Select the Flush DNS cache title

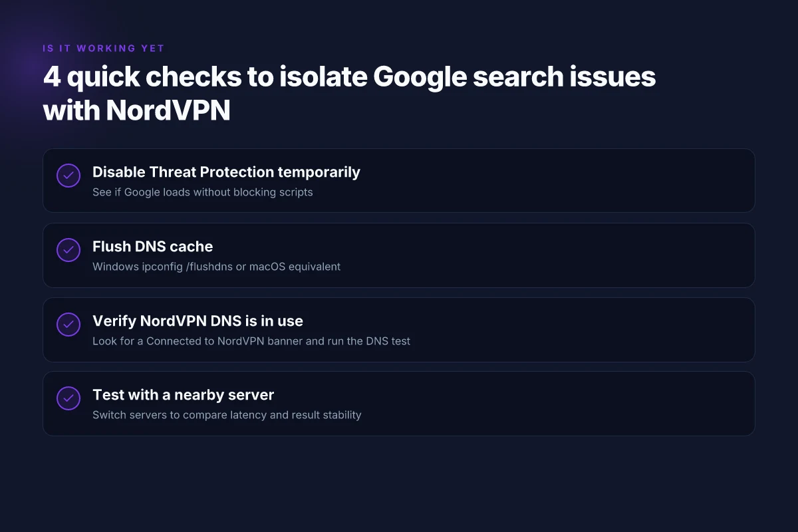(x=152, y=247)
